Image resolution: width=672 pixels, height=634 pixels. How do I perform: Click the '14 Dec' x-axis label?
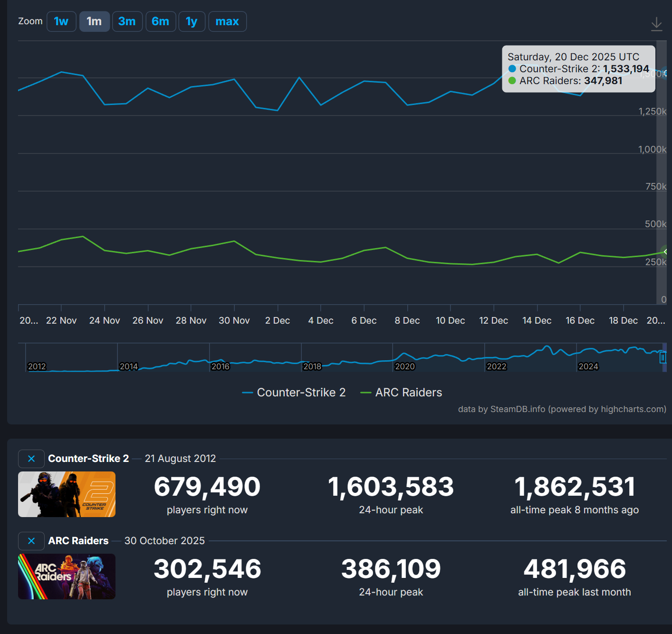[537, 321]
